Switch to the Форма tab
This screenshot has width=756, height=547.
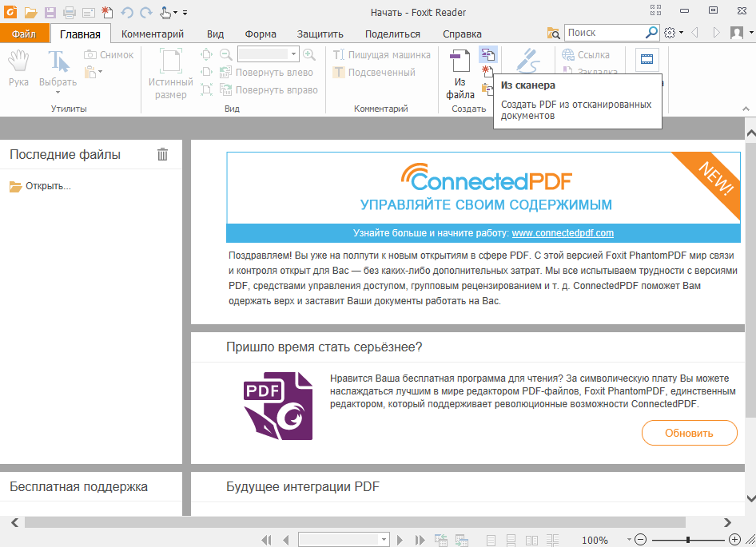[x=261, y=34]
